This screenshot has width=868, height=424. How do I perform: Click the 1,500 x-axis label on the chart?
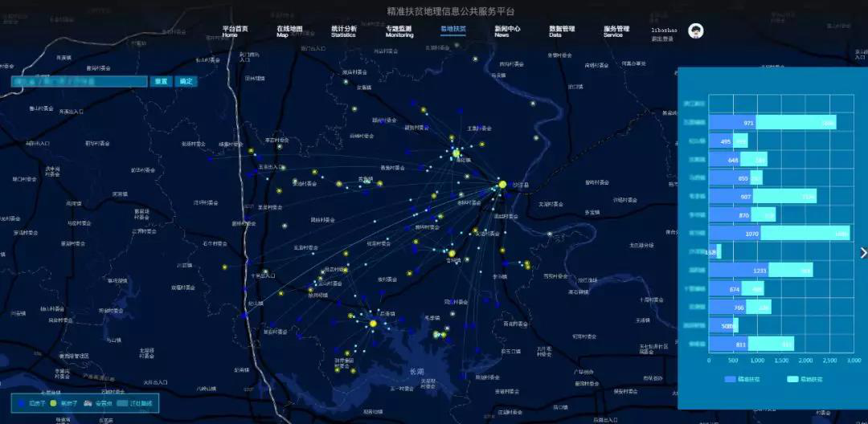(781, 361)
